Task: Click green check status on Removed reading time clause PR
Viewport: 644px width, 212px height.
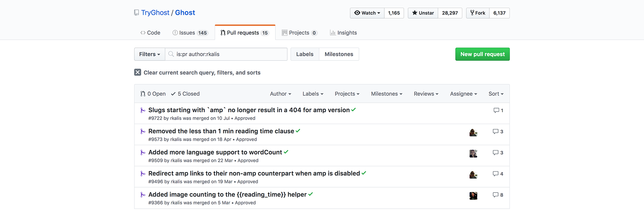Action: [x=298, y=131]
